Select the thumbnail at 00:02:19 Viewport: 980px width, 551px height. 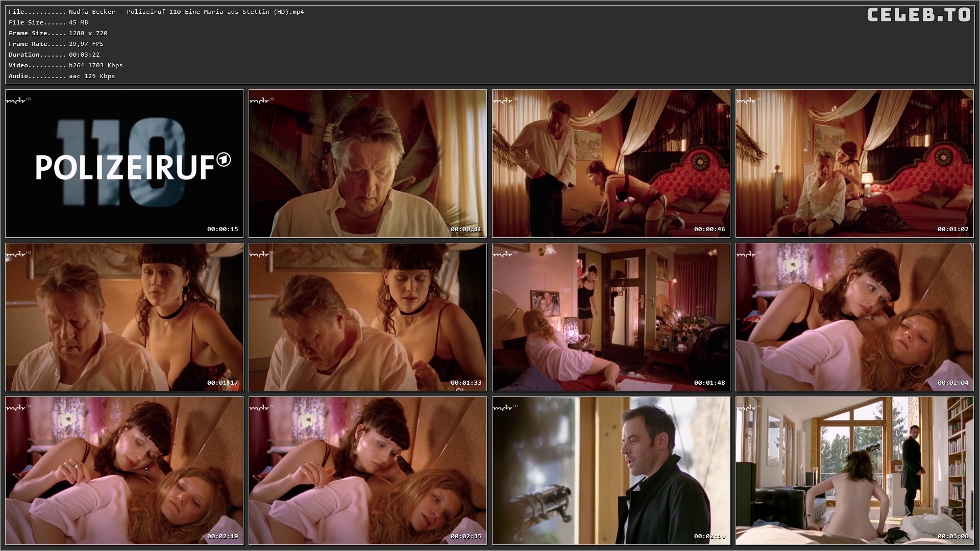click(124, 470)
